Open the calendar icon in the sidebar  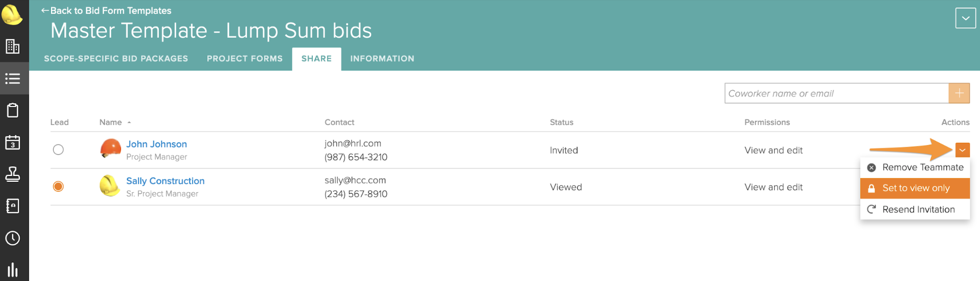[13, 142]
